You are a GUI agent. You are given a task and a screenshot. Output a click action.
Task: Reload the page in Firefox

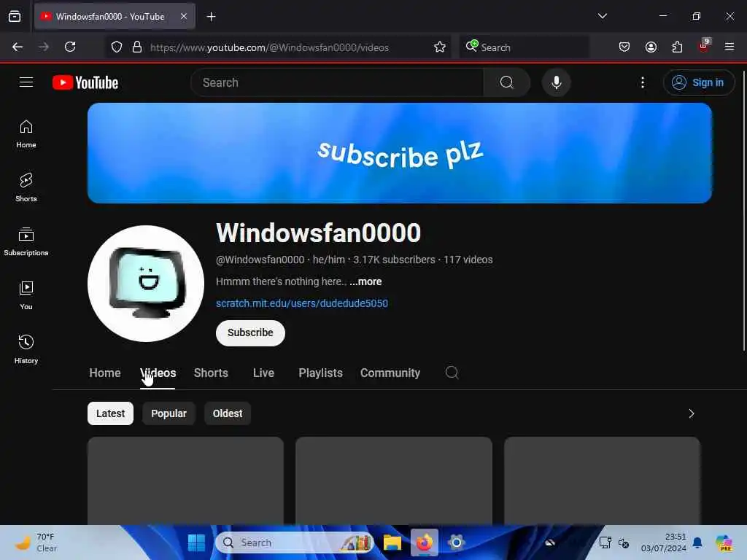pos(70,47)
